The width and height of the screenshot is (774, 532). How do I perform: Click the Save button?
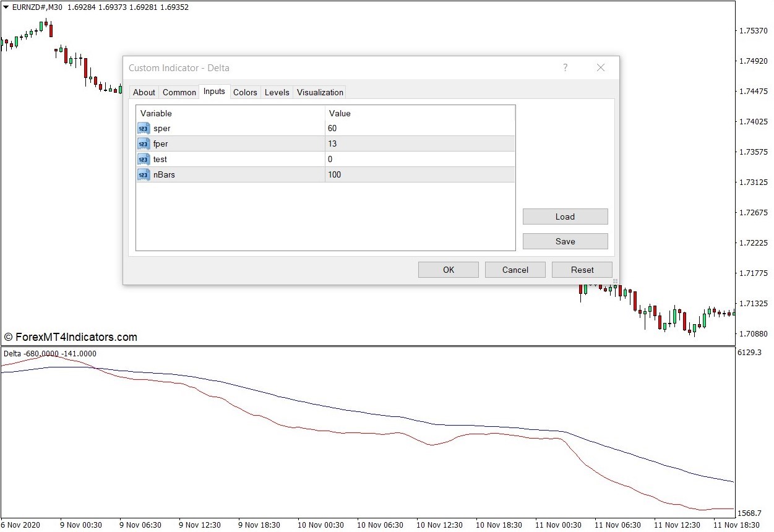coord(565,241)
